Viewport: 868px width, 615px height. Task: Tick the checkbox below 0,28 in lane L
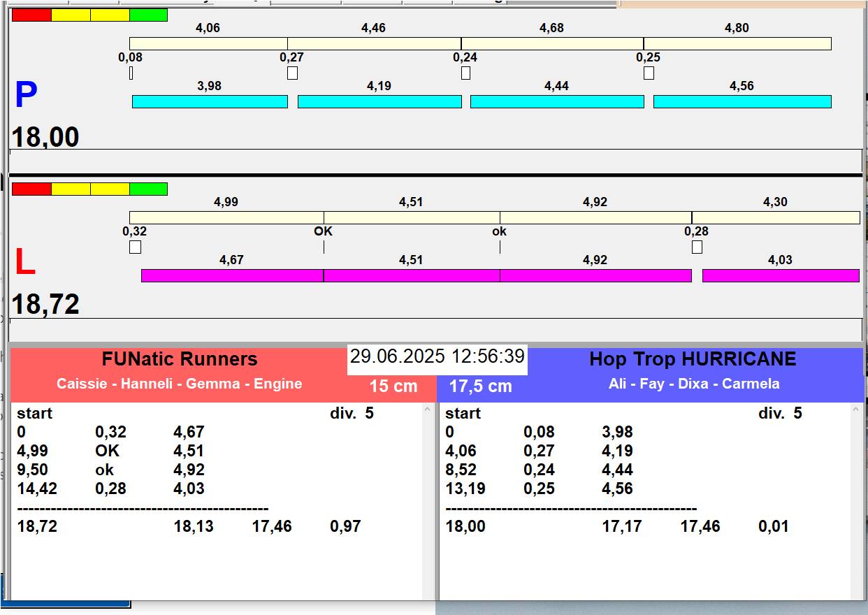pos(697,247)
